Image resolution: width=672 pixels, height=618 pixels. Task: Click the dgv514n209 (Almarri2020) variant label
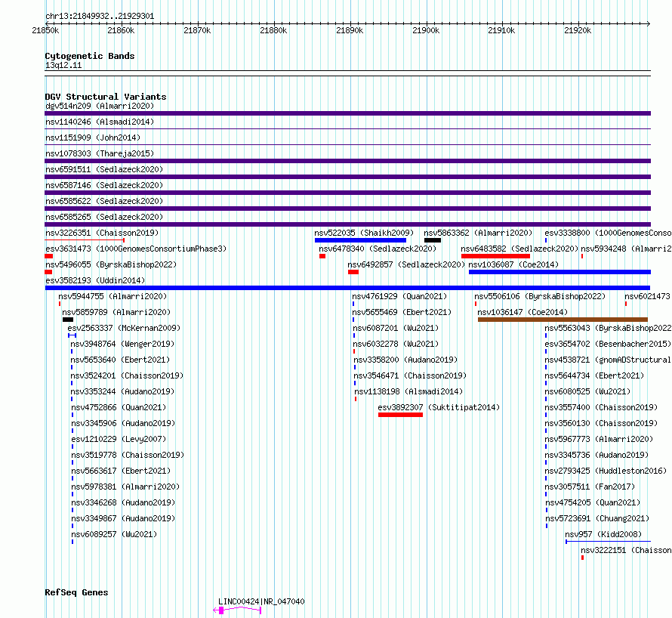point(100,106)
